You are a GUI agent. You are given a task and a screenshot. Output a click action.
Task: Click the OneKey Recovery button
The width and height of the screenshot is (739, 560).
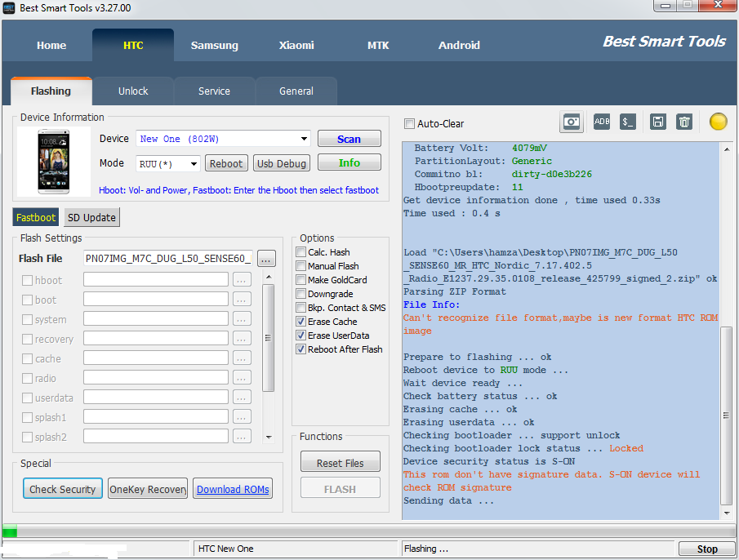(148, 489)
